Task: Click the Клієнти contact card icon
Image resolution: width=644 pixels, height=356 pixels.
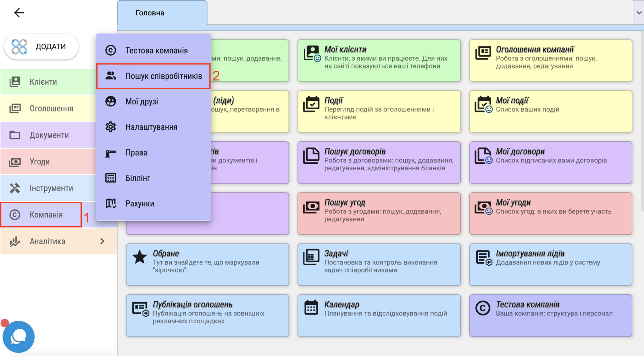Action: click(x=15, y=82)
